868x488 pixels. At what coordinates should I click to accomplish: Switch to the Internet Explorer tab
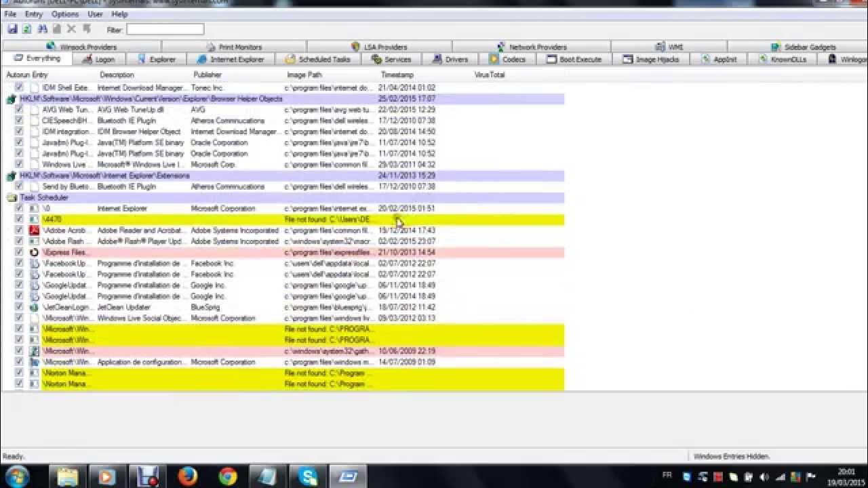(230, 60)
